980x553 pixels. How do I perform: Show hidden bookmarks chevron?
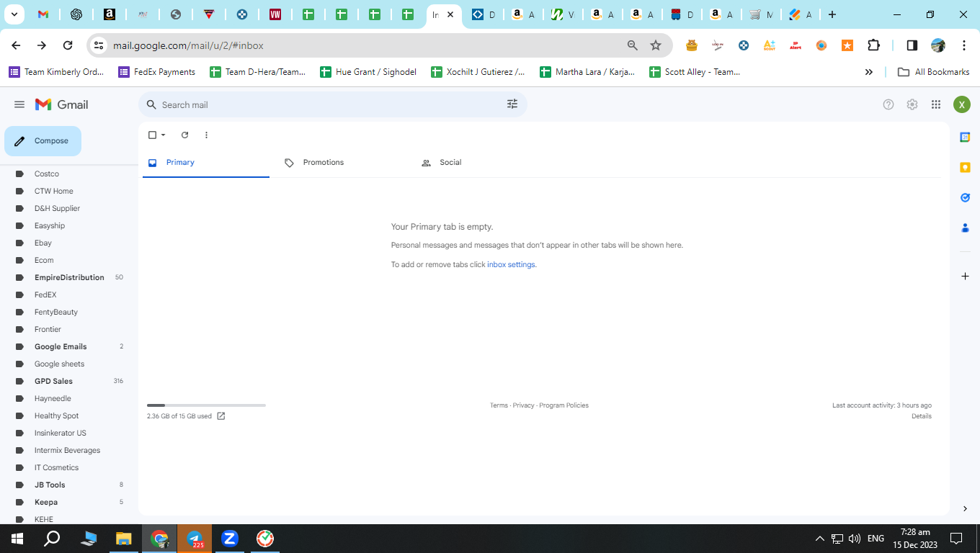869,72
